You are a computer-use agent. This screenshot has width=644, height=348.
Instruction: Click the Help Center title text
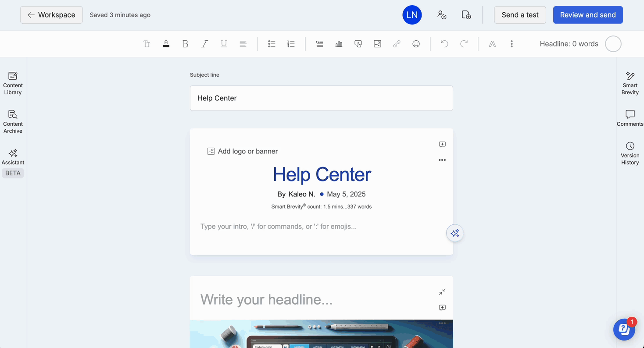(322, 174)
